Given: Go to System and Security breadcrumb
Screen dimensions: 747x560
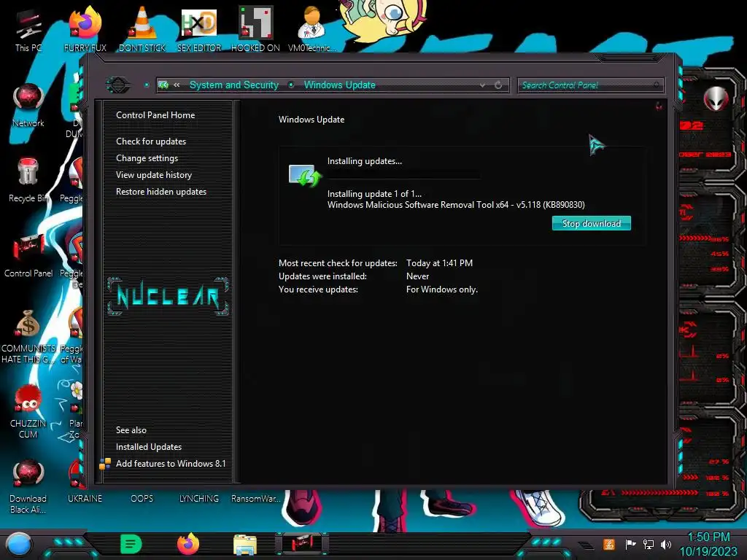Looking at the screenshot, I should point(234,85).
